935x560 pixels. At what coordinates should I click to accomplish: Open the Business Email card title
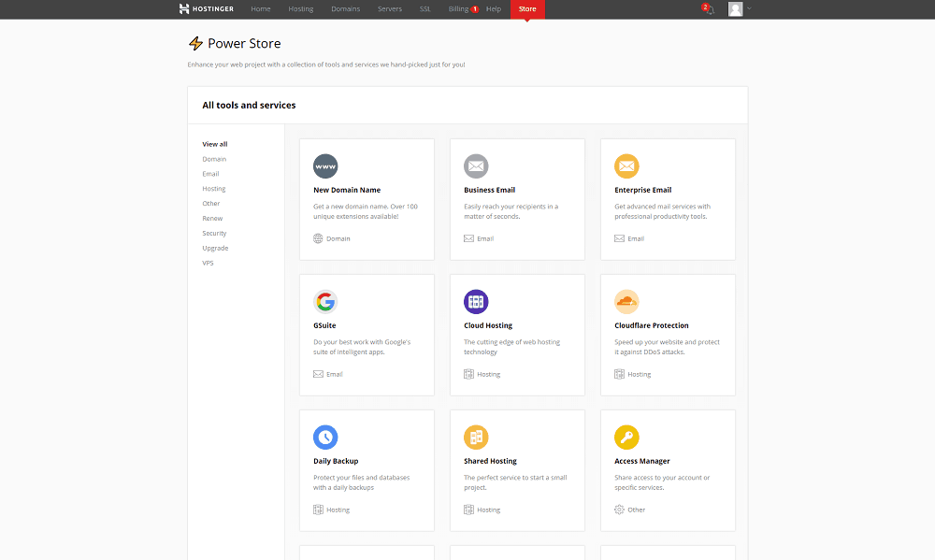click(490, 190)
